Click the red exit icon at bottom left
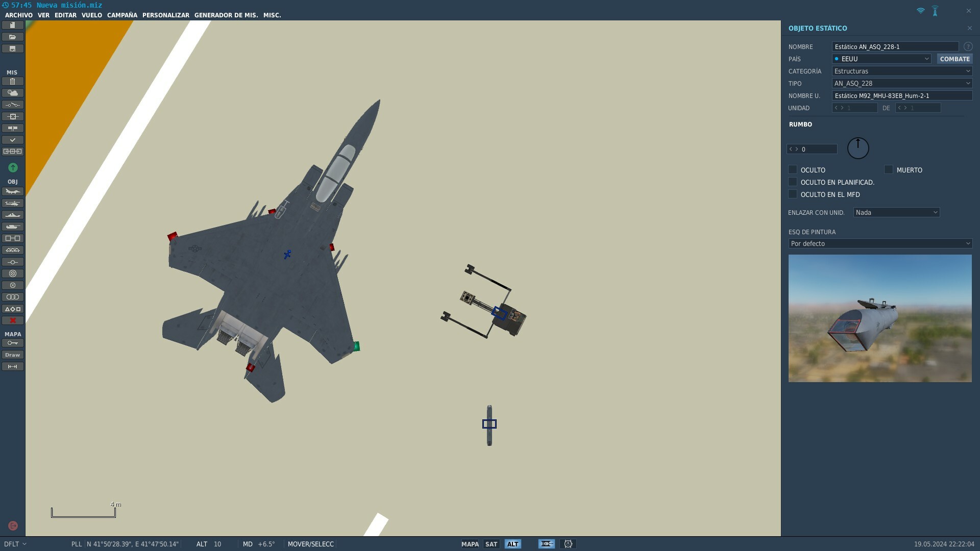The image size is (980, 551). [13, 525]
